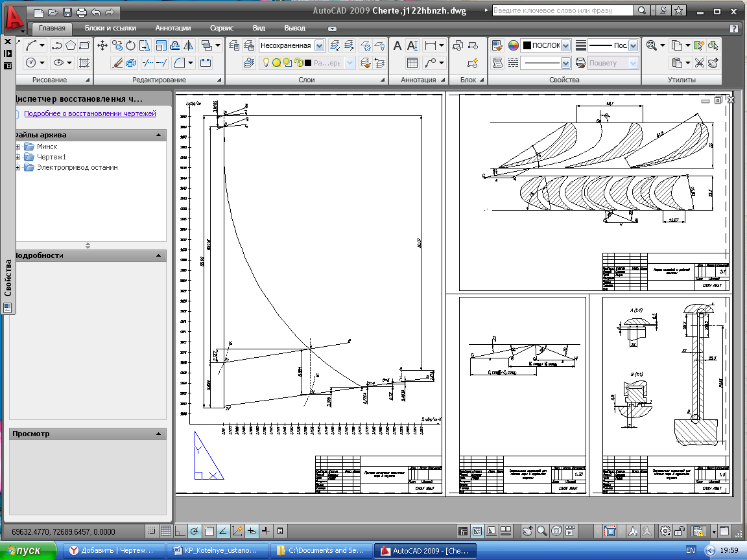Expand the Минск folder tree node

18,146
